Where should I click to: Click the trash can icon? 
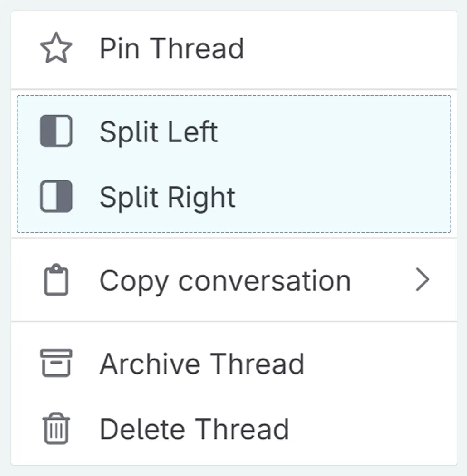(55, 428)
